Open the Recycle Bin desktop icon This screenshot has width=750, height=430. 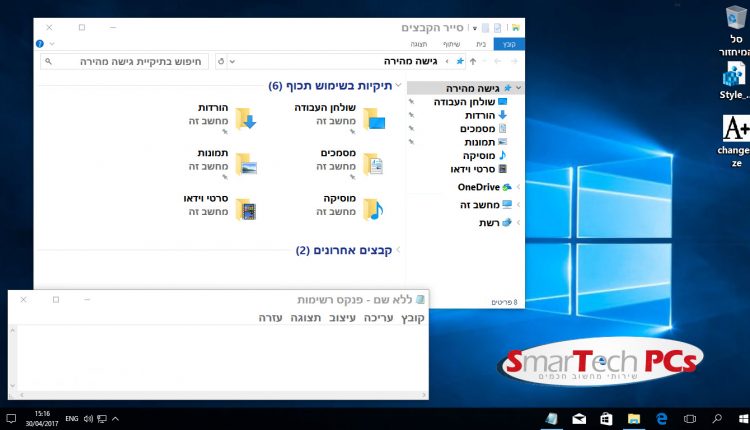[735, 31]
